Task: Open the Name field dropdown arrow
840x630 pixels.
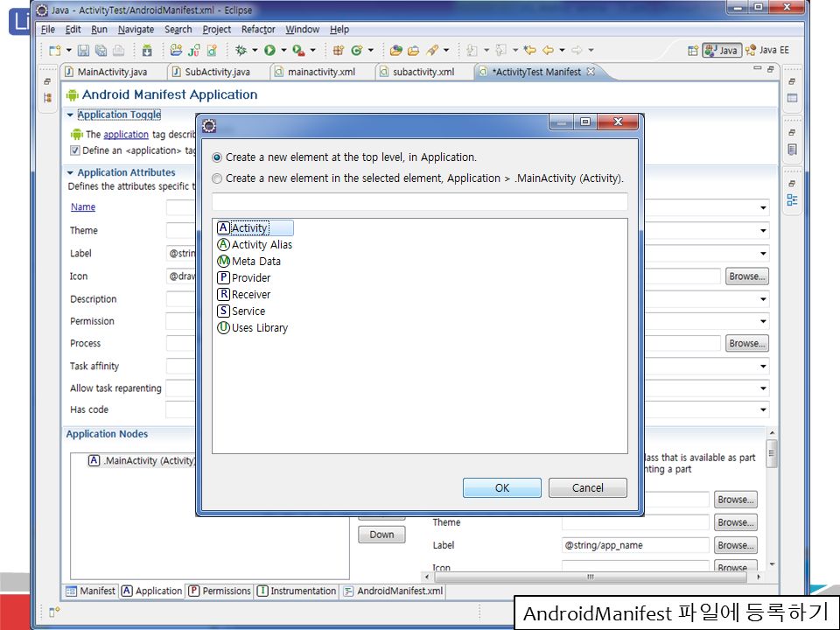Action: coord(763,207)
